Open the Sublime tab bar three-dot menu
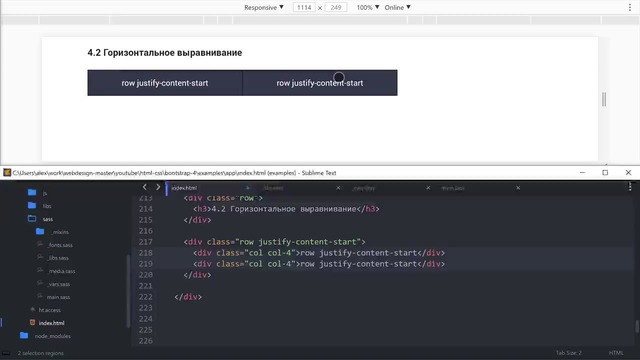640x360 pixels. click(x=630, y=187)
